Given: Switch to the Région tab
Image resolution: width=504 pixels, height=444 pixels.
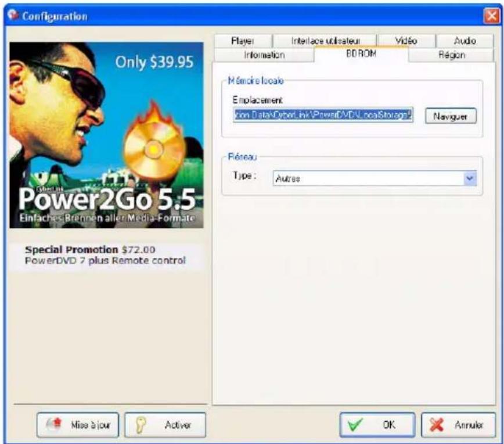Looking at the screenshot, I should point(452,55).
